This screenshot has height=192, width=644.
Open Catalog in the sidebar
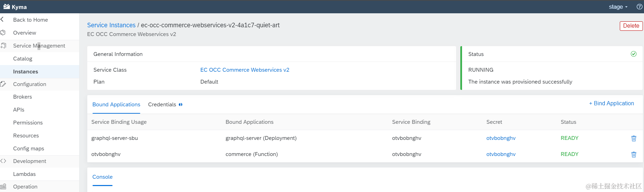coord(23,59)
